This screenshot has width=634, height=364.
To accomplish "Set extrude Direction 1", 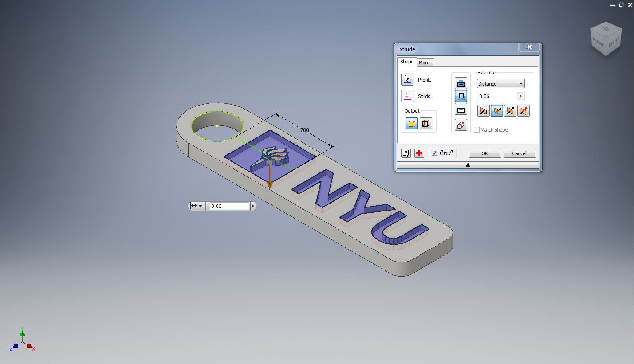I will tap(484, 111).
